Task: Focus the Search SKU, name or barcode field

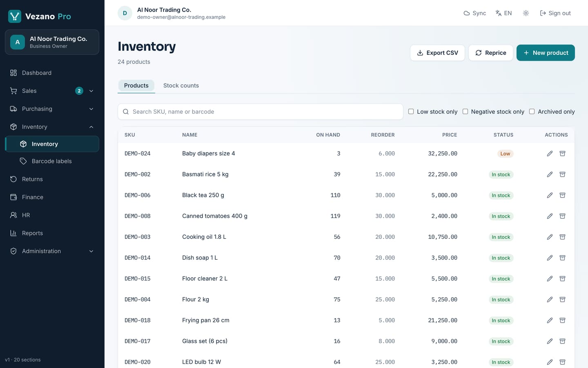Action: coord(261,112)
